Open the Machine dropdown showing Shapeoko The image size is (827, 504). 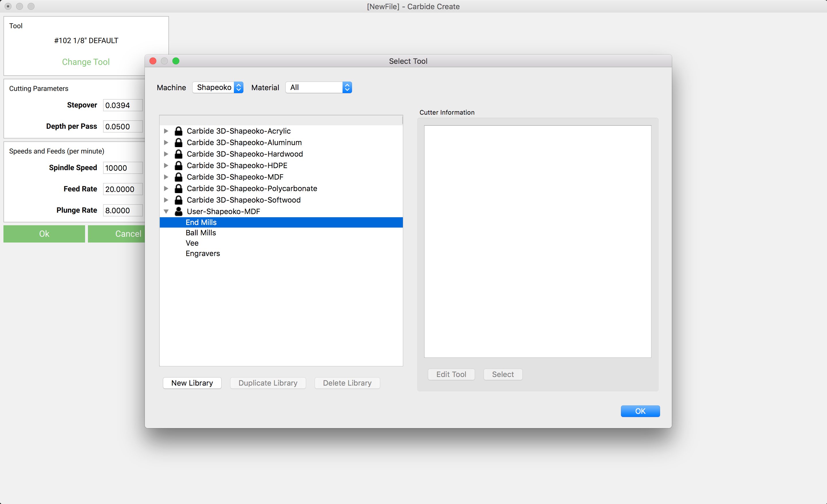coord(218,87)
